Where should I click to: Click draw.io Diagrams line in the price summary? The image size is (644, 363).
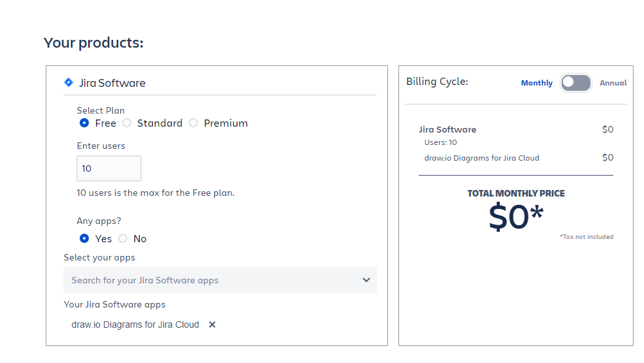coord(481,157)
